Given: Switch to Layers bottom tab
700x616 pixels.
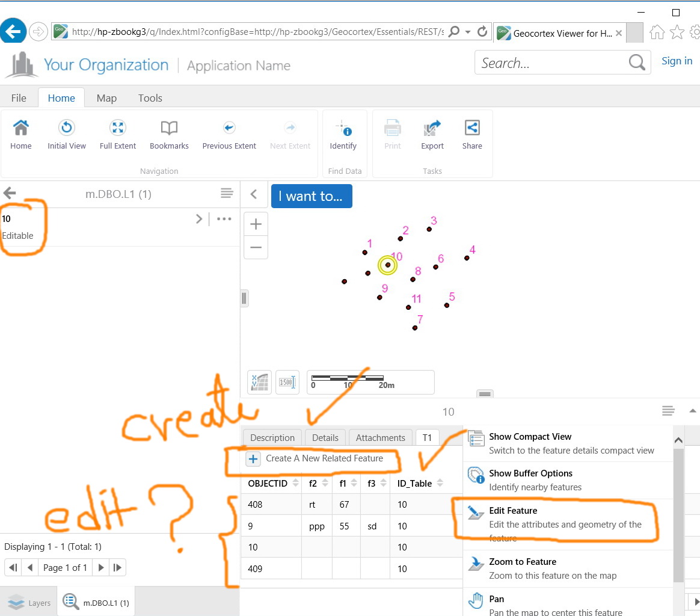Looking at the screenshot, I should (29, 602).
